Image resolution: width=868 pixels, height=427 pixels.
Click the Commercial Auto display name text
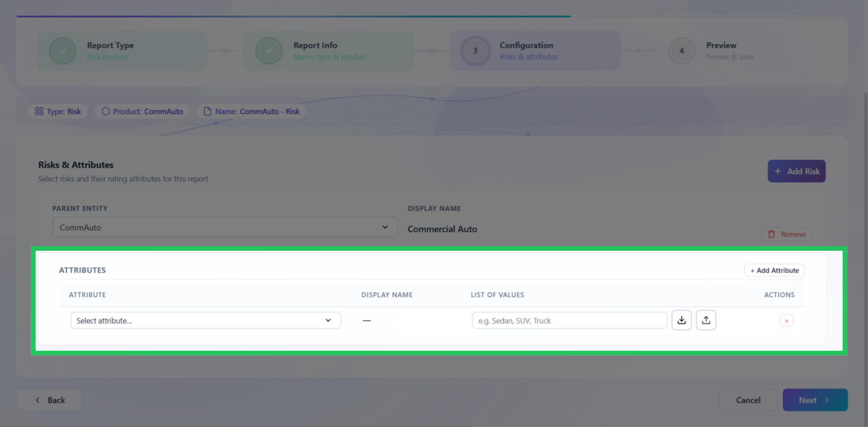tap(442, 229)
